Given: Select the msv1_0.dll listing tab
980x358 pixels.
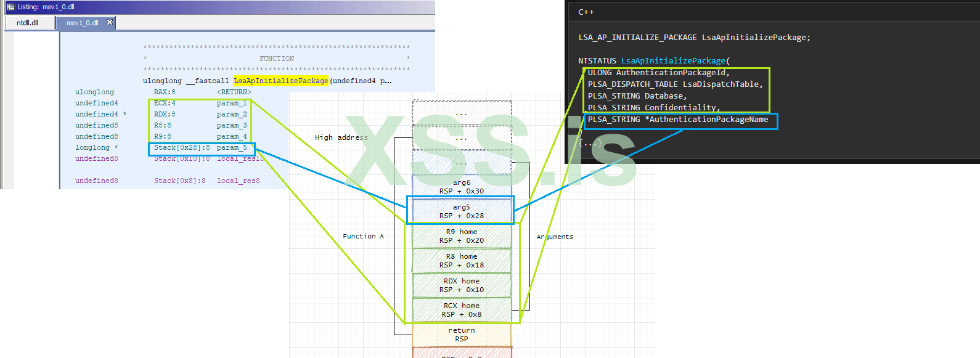Looking at the screenshot, I should point(83,23).
